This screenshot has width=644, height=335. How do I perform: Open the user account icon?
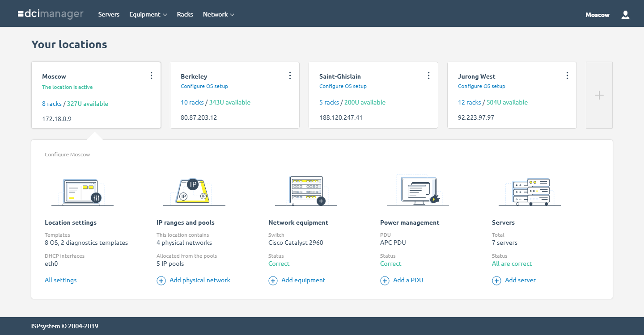(626, 15)
